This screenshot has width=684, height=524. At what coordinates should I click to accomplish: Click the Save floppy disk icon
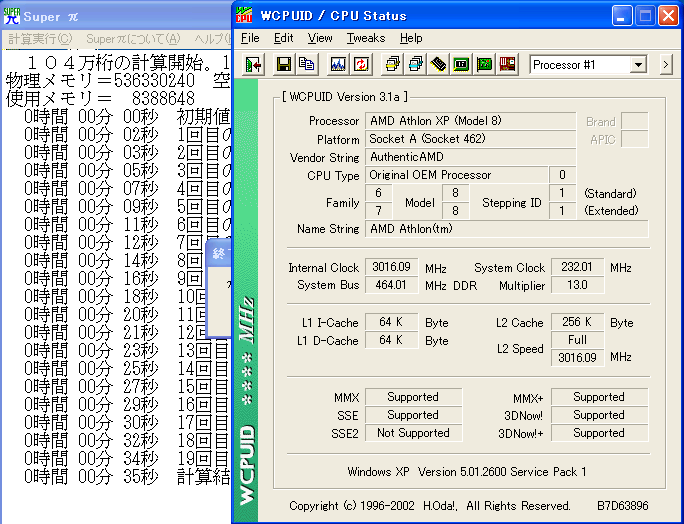284,64
